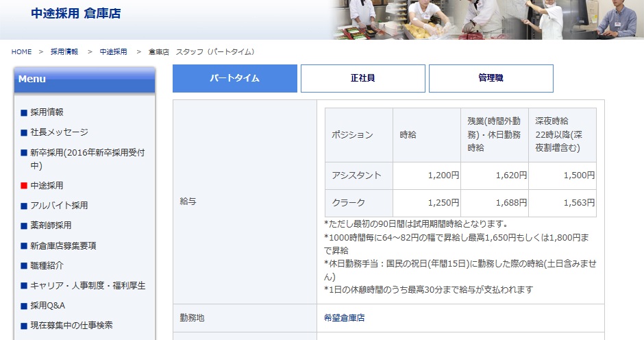Click the 残業(時間外勤務)・休日勤務時給 header
Viewport: 644px width, 340px height.
point(495,135)
